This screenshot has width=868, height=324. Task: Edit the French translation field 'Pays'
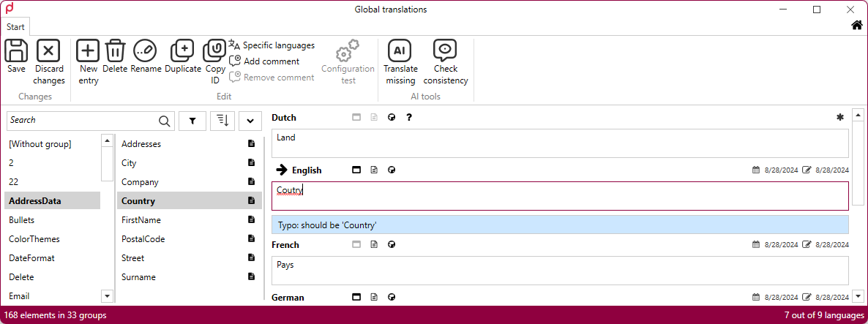pos(560,271)
